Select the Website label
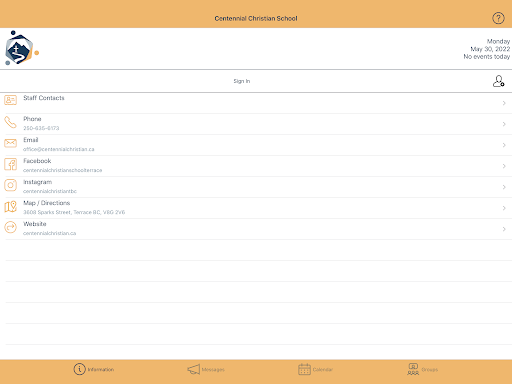This screenshot has width=512, height=384. pos(35,224)
